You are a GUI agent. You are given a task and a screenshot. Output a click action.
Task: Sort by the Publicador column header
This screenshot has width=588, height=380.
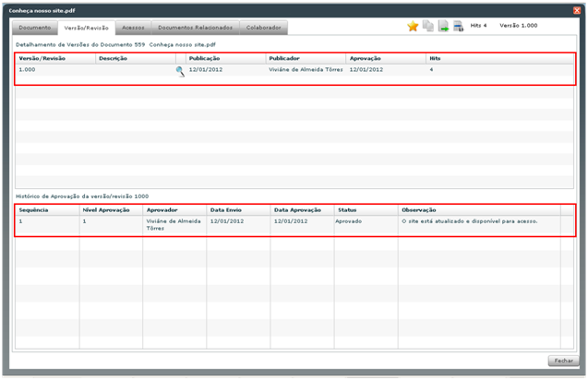[x=306, y=58]
